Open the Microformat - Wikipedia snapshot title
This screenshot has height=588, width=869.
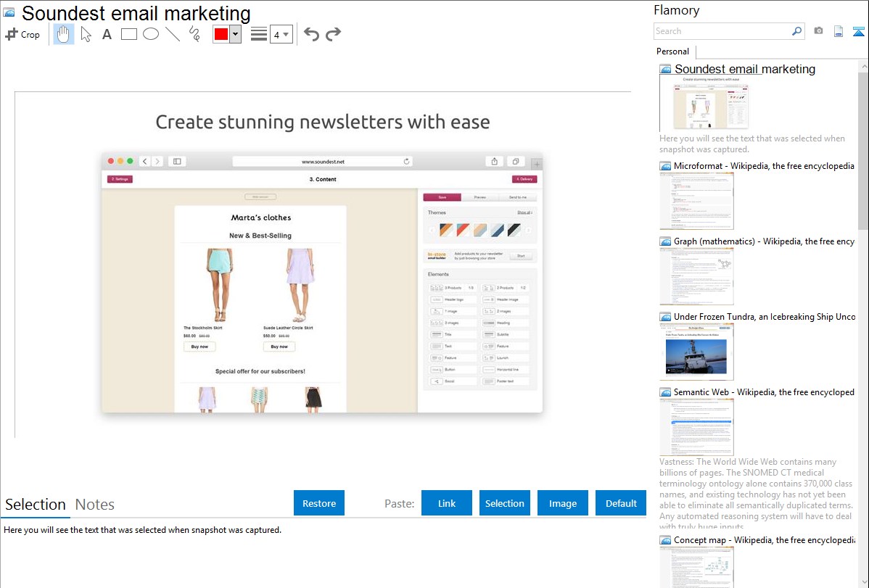765,166
